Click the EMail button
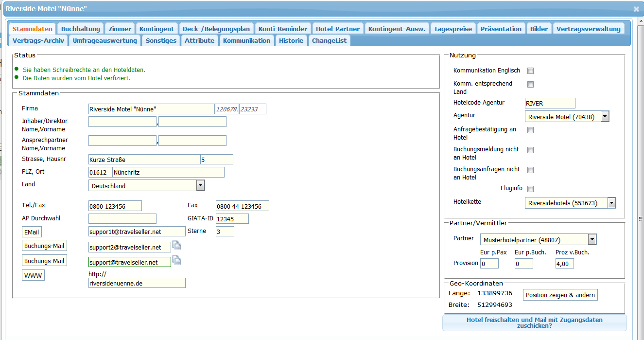644x340 pixels. click(x=32, y=233)
